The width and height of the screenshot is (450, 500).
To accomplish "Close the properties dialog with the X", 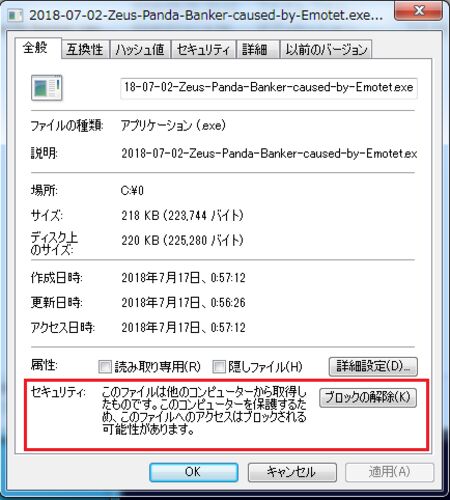I will [419, 11].
